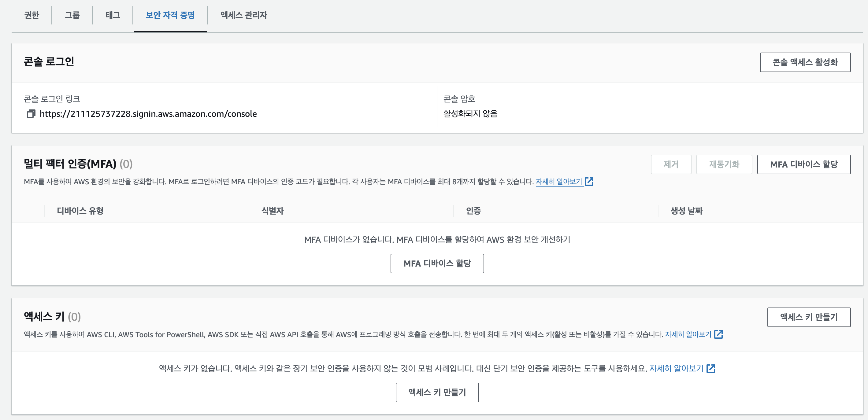868x420 pixels.
Task: Switch to the 그룹 tab
Action: (x=72, y=15)
